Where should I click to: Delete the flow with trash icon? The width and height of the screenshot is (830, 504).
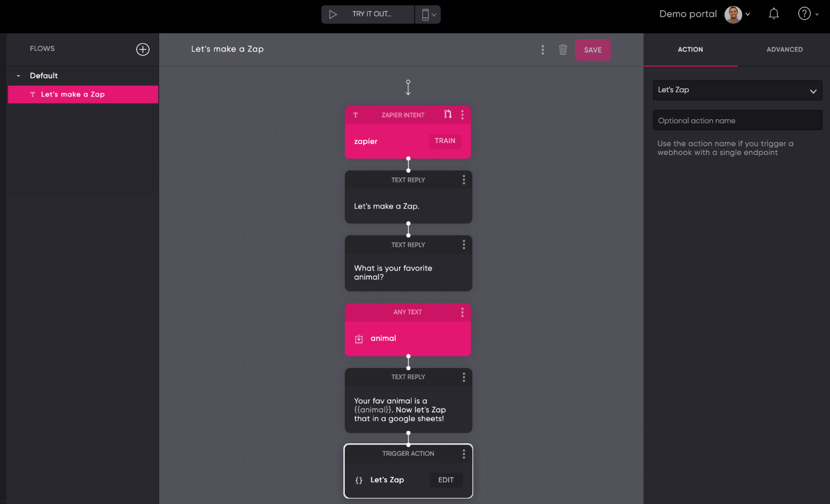point(563,49)
